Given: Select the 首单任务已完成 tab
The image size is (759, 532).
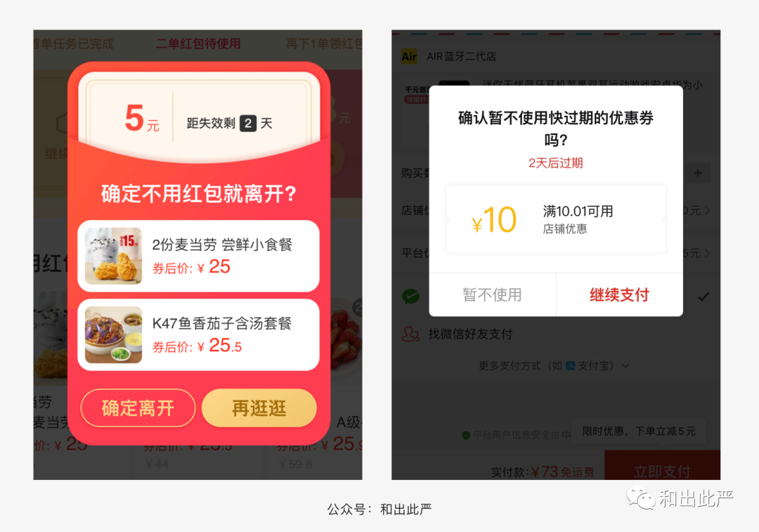Looking at the screenshot, I should coord(74,44).
